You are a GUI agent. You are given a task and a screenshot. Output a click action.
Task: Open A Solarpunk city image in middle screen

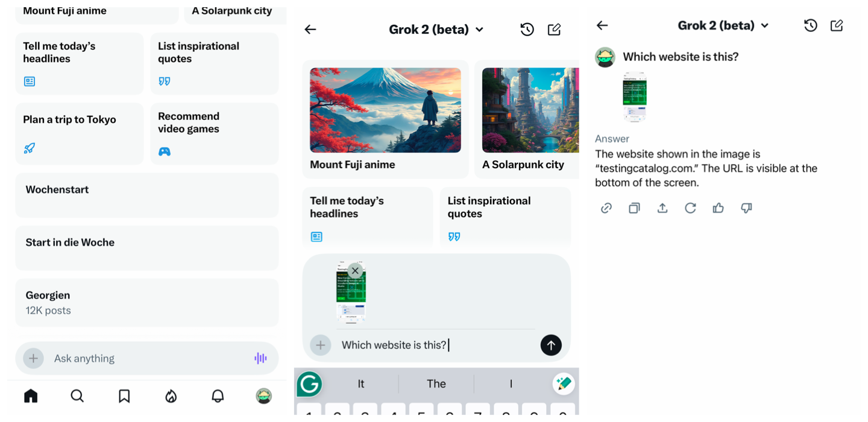click(x=530, y=110)
